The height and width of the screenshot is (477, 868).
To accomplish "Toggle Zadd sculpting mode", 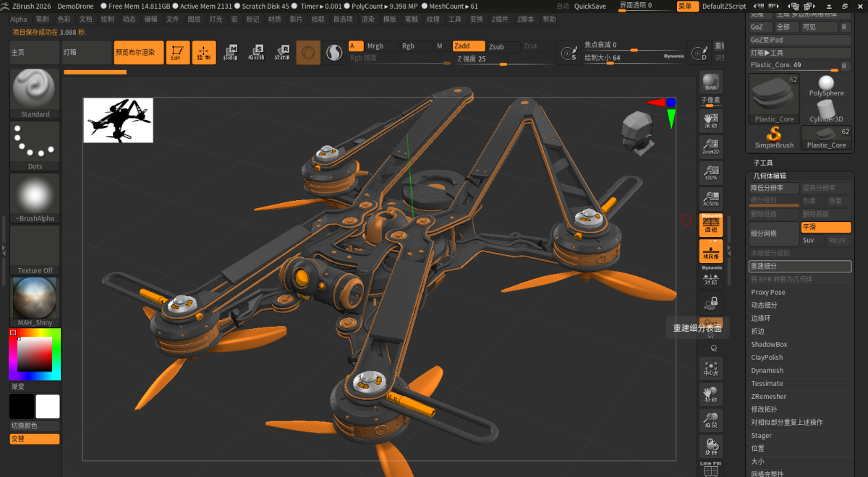I will [x=468, y=45].
